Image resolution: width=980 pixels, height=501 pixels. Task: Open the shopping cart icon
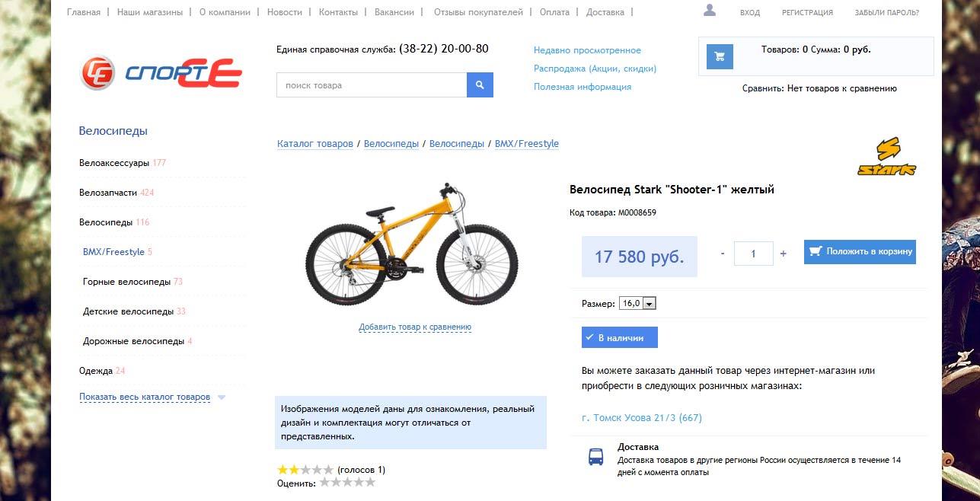coord(720,56)
